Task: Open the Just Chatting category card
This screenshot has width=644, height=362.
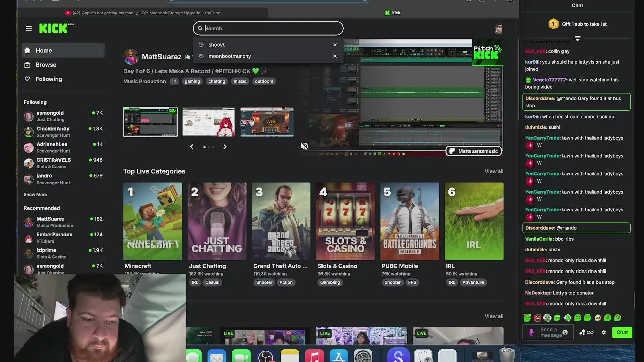Action: 217,221
